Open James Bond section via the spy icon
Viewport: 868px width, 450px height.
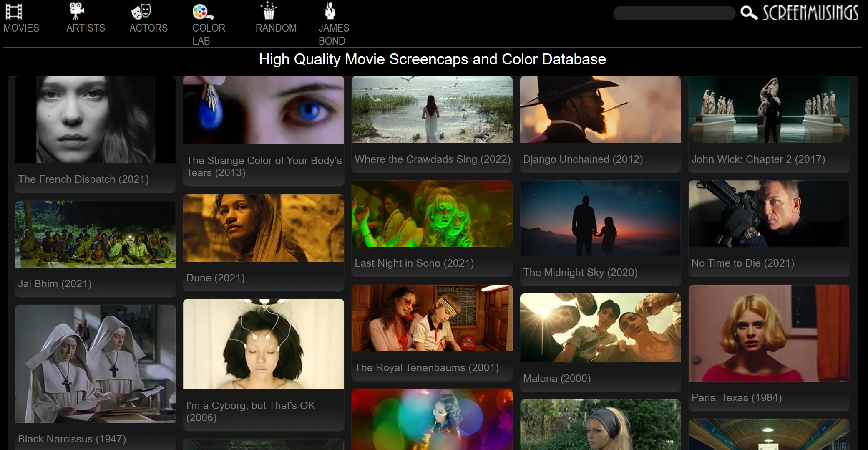click(330, 10)
